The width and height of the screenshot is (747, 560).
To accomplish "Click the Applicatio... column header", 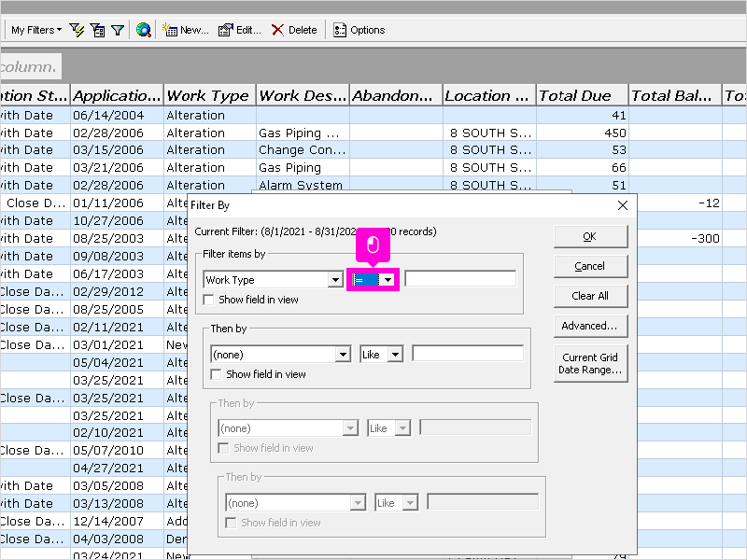I will (117, 96).
